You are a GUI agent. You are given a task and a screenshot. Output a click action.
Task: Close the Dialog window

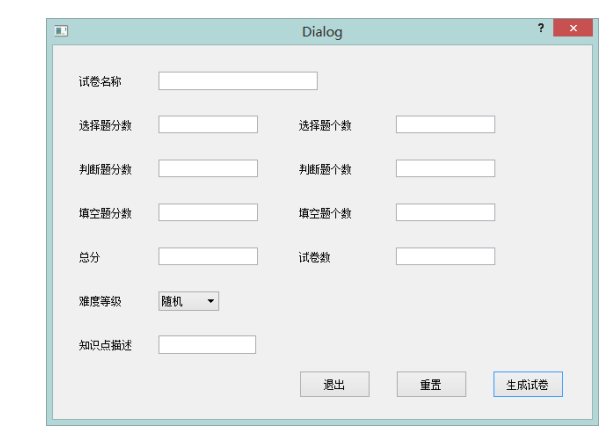click(573, 29)
